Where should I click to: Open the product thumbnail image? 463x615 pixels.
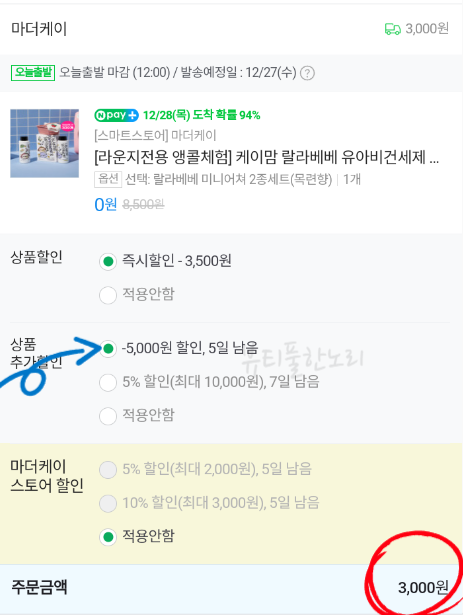tap(45, 143)
